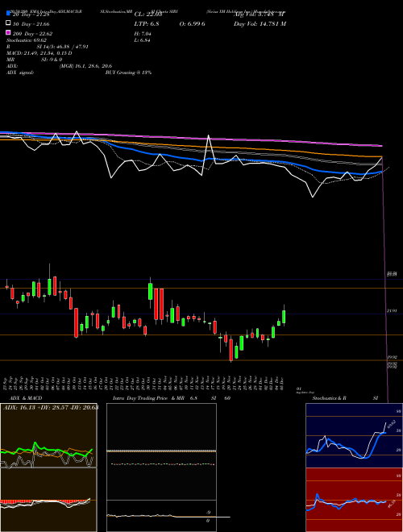Image resolution: width=403 pixels, height=532 pixels.
Task: Click the 'SI 14/3: 46.38 / 47.91' reading
Action: click(63, 47)
